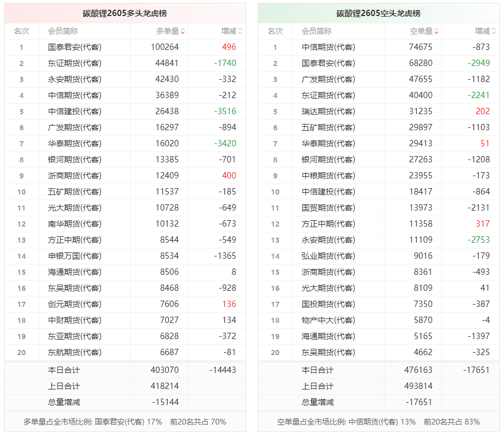Click short 上日合计 total 493814
This screenshot has height=436, width=504.
[418, 386]
